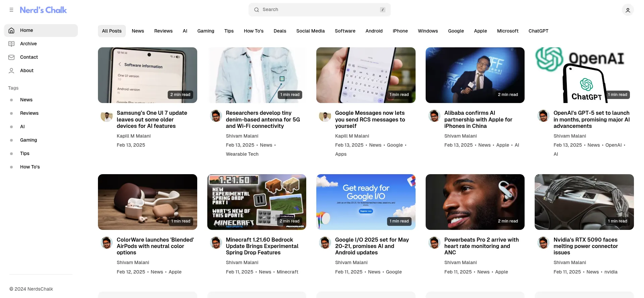
Task: Open the user profile icon
Action: pyautogui.click(x=628, y=10)
